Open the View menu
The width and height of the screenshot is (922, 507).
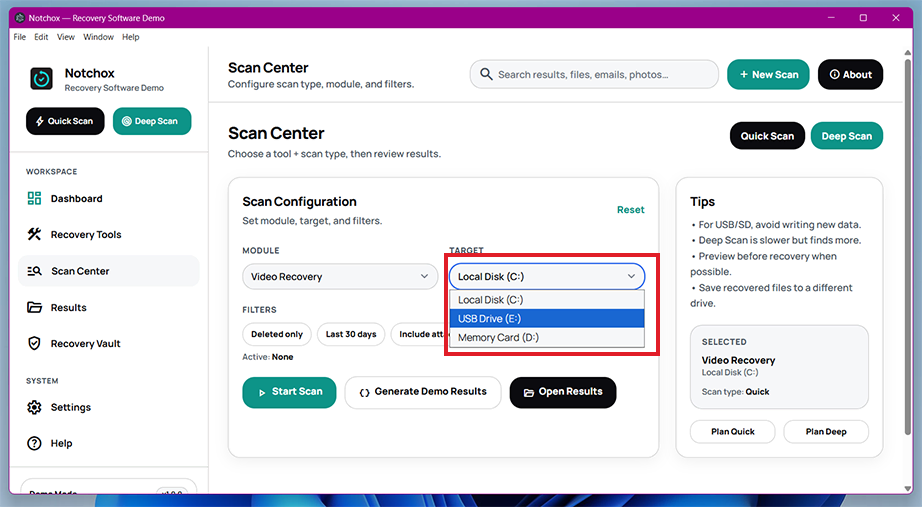(66, 37)
